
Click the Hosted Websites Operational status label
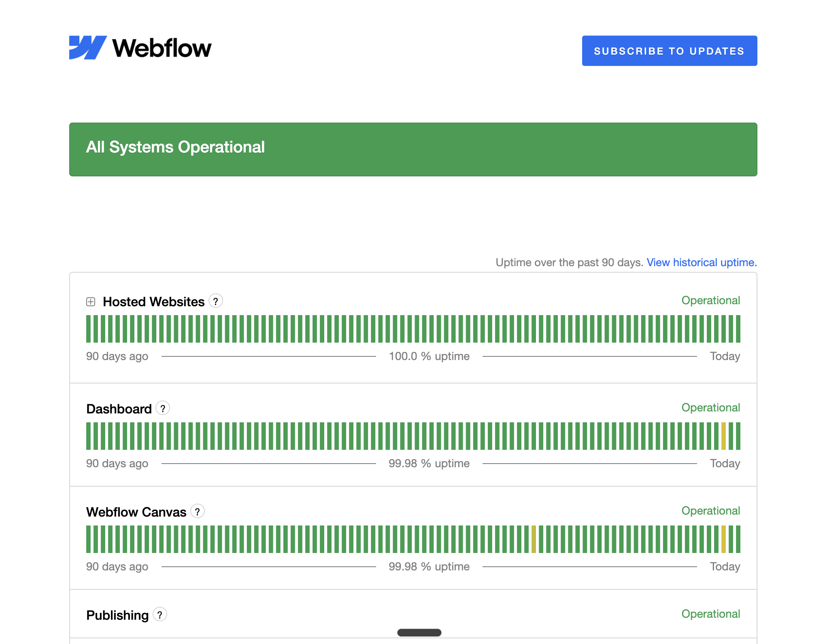(710, 301)
